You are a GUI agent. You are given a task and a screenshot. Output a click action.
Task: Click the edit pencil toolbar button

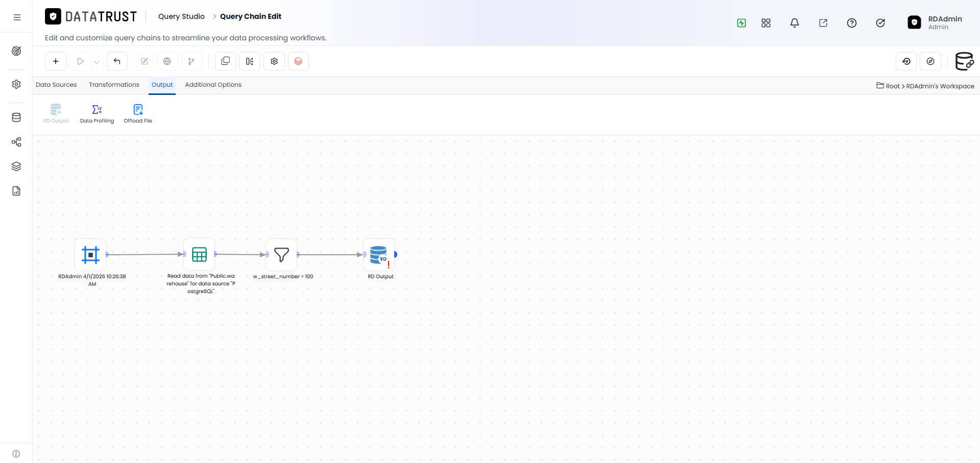pyautogui.click(x=145, y=61)
